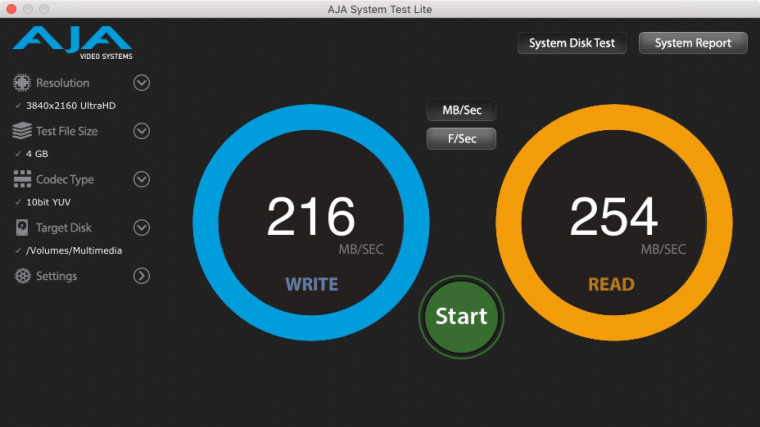Click the Resolution chip icon

[22, 83]
